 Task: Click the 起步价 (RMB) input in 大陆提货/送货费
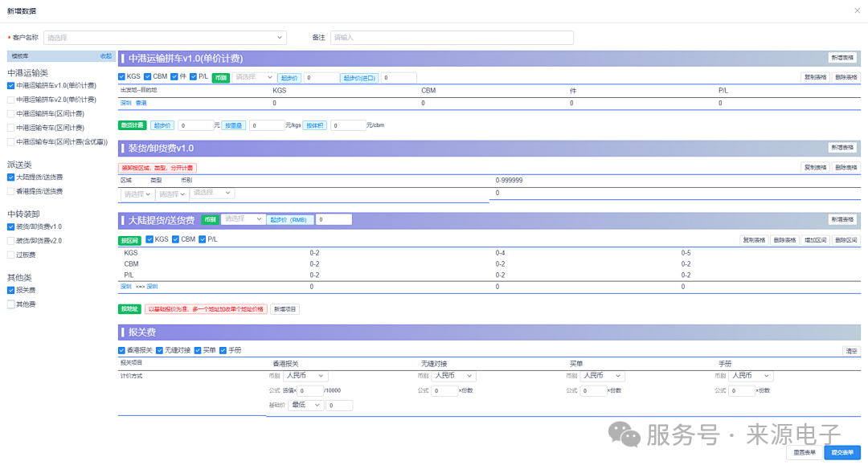click(x=334, y=219)
